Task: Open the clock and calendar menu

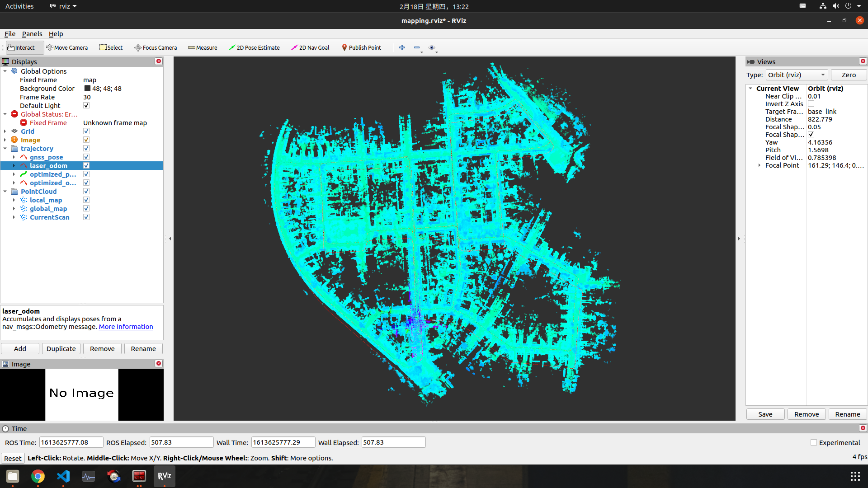Action: (x=434, y=6)
